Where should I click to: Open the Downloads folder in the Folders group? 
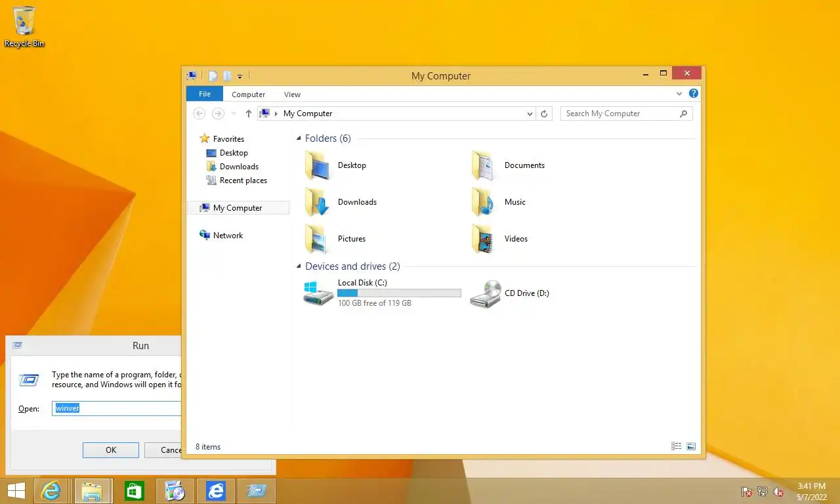319,202
